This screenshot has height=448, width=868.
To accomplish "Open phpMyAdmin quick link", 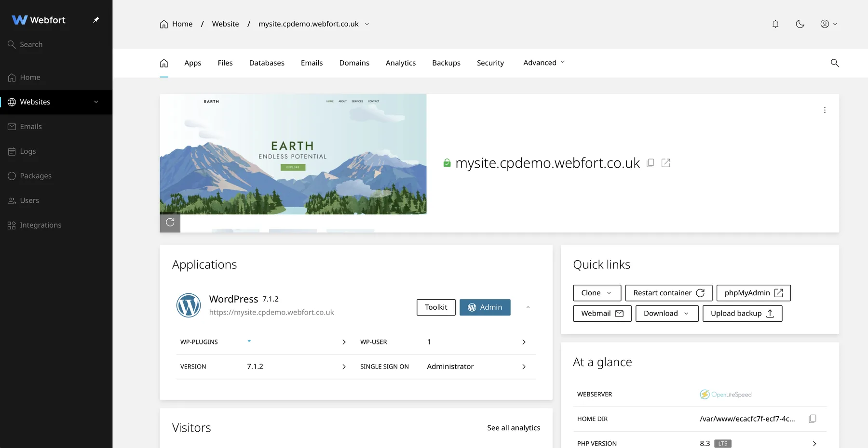I will click(754, 293).
